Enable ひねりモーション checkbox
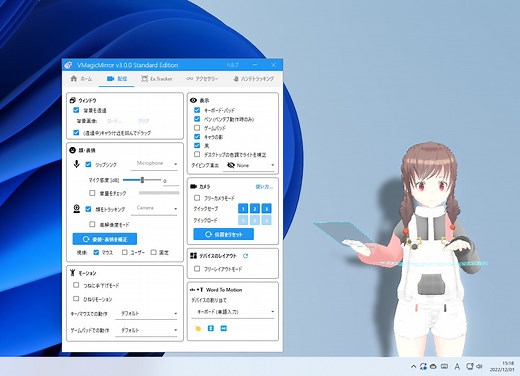The width and height of the screenshot is (520, 376). click(x=76, y=299)
